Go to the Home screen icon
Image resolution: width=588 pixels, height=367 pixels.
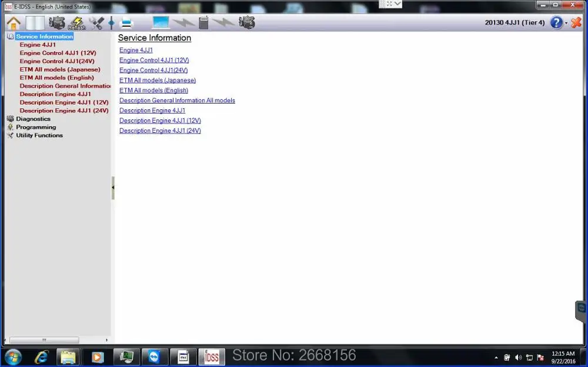pos(14,24)
